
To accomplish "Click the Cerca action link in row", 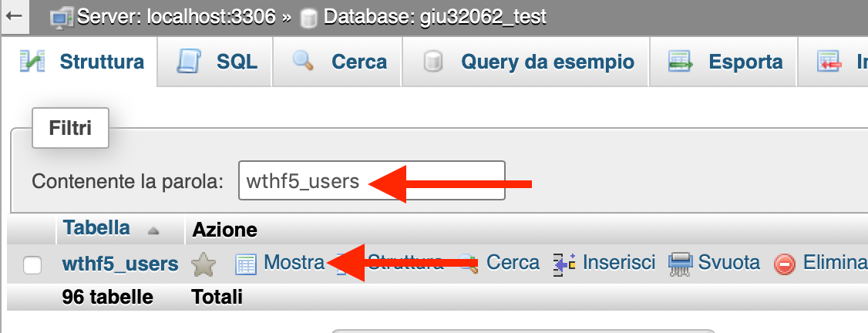I will [513, 261].
